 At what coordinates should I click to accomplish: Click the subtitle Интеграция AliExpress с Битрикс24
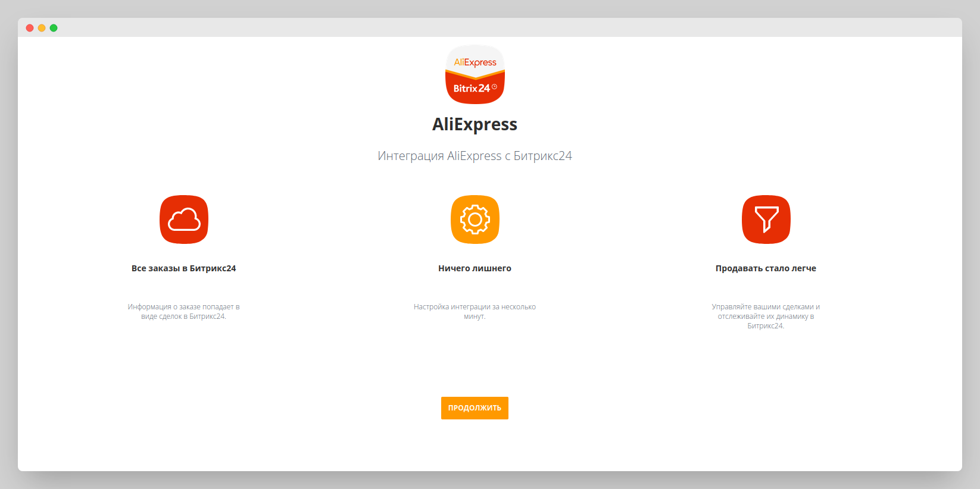click(x=475, y=156)
